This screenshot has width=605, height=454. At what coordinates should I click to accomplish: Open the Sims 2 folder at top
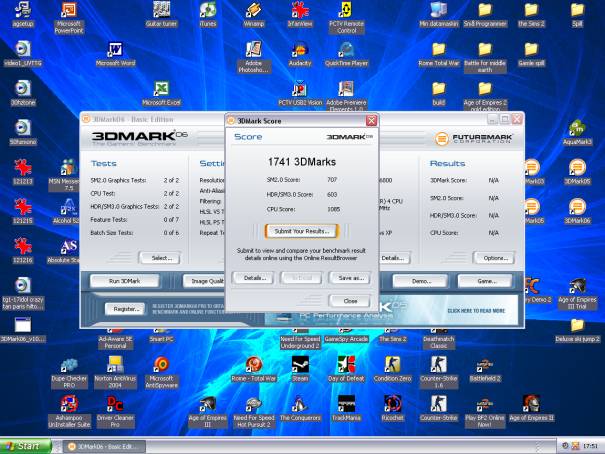[x=531, y=15]
